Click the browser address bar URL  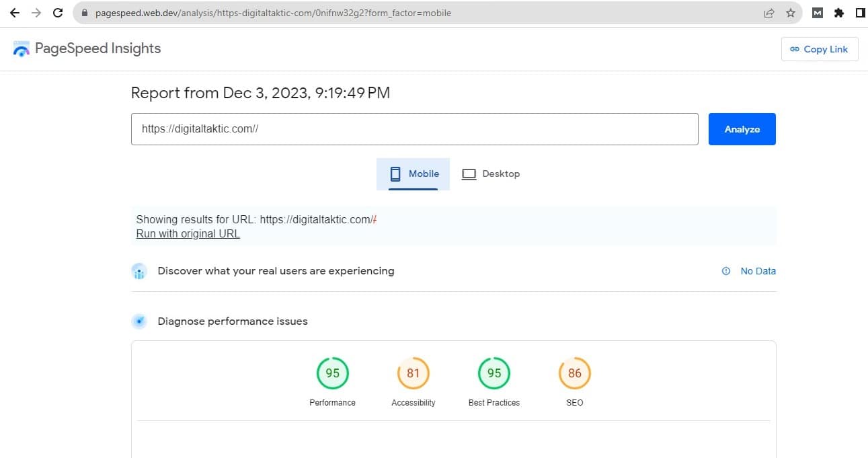tap(273, 13)
